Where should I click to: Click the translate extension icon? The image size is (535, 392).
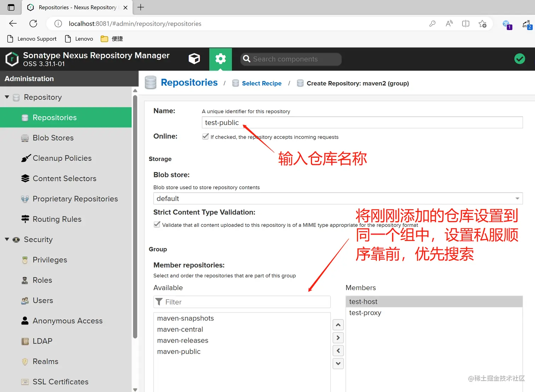pos(507,24)
